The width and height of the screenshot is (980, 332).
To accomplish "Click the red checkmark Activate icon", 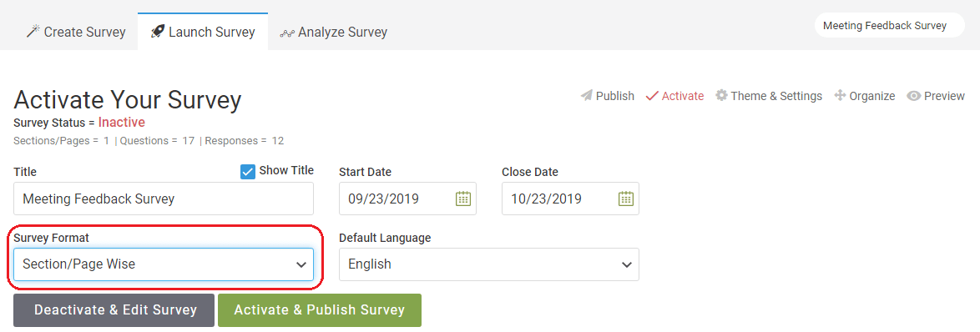I will (653, 96).
